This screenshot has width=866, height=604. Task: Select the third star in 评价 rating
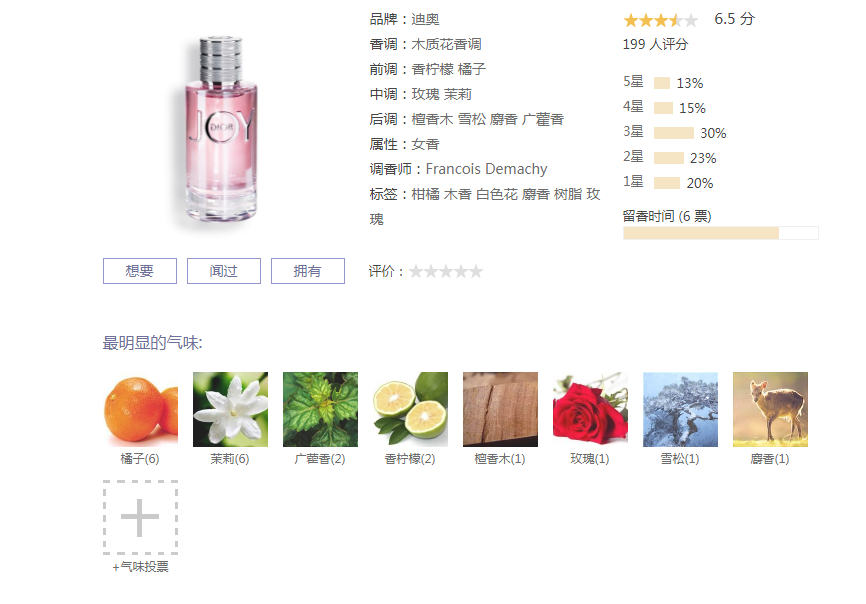[446, 271]
